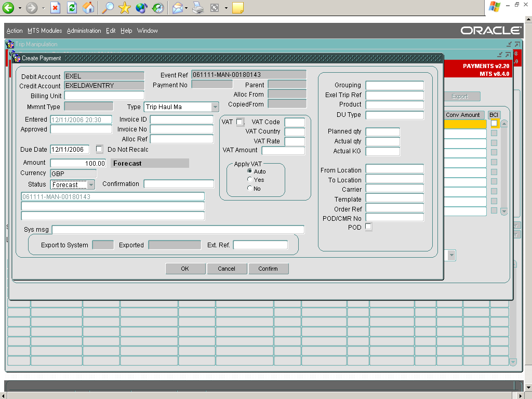
Task: Open the dropdown arrow below the BCI list
Action: (451, 255)
